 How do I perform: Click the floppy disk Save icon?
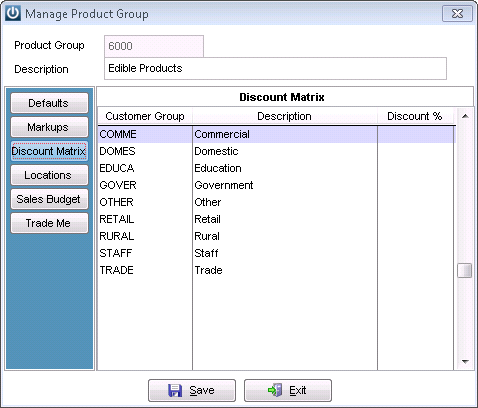click(x=175, y=390)
